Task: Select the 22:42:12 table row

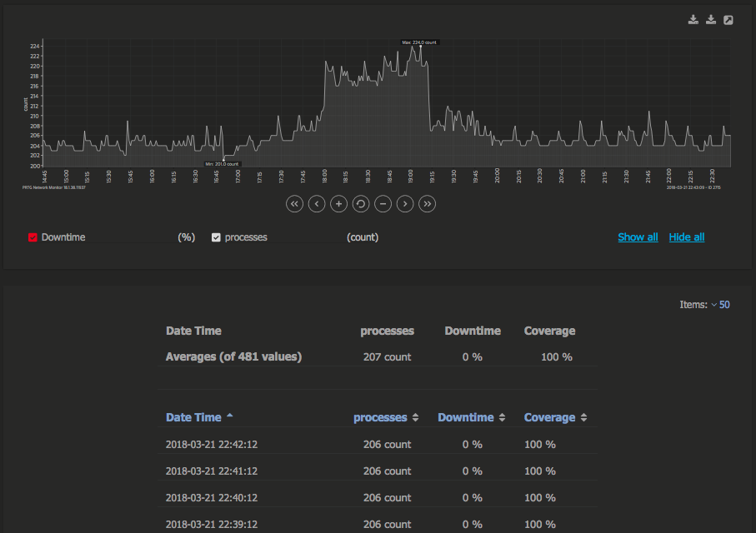Action: click(x=375, y=444)
